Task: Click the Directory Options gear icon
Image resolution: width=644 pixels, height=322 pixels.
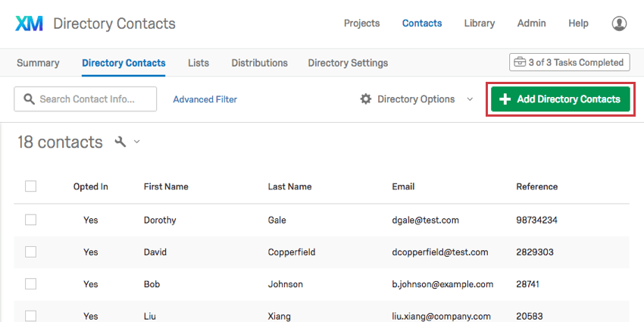Action: pos(365,99)
